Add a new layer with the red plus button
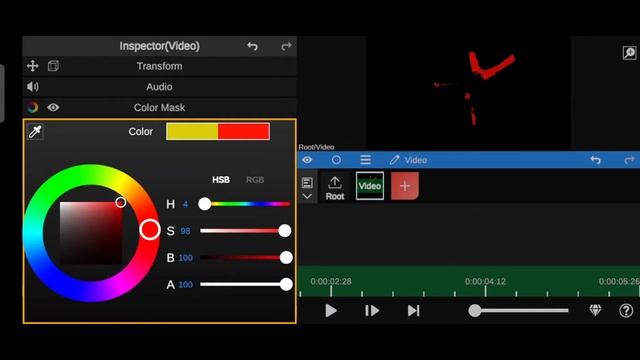Viewport: 640px width, 360px height. [405, 186]
